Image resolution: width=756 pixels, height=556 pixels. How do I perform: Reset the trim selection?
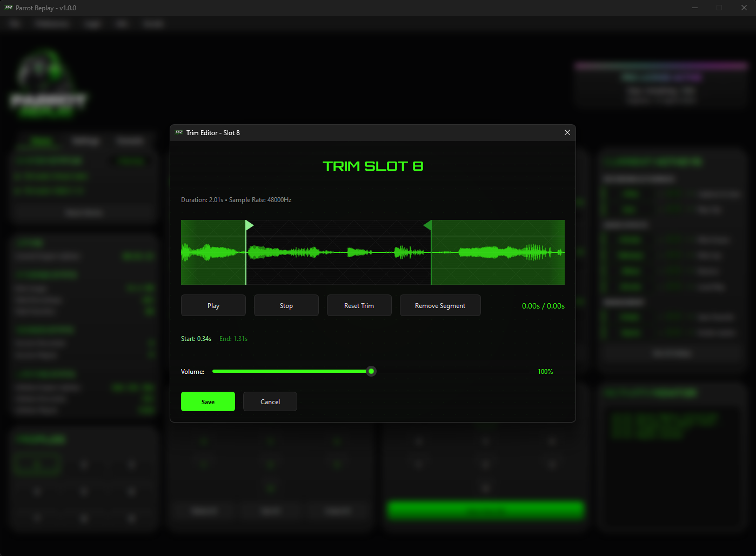359,305
